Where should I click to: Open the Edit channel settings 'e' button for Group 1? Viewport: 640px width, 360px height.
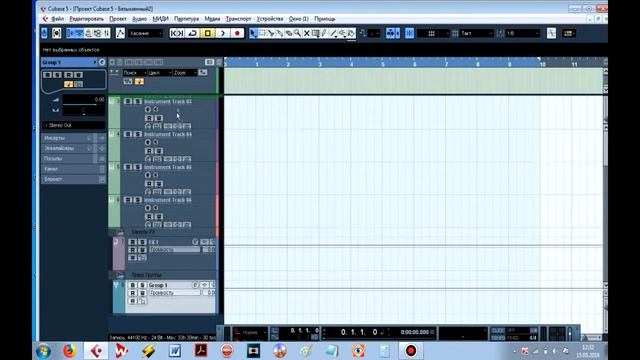click(102, 62)
